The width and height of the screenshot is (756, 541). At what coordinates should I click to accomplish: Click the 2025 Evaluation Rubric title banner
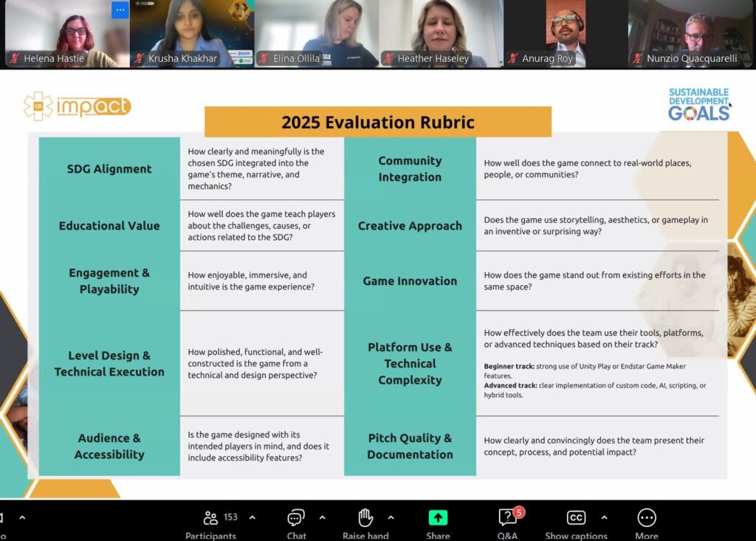(x=377, y=122)
